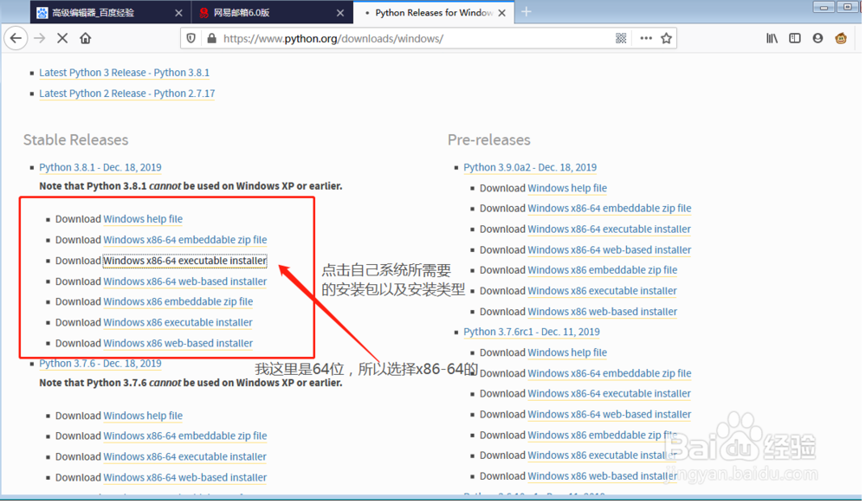This screenshot has width=866, height=504.
Task: Download Python 3.8.1 x86-64 executable installer
Action: tap(185, 261)
